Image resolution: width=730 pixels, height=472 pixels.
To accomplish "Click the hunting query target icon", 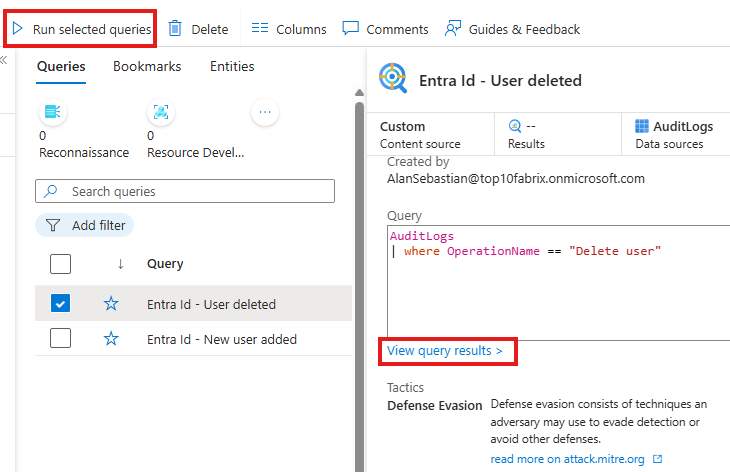I will [x=393, y=78].
